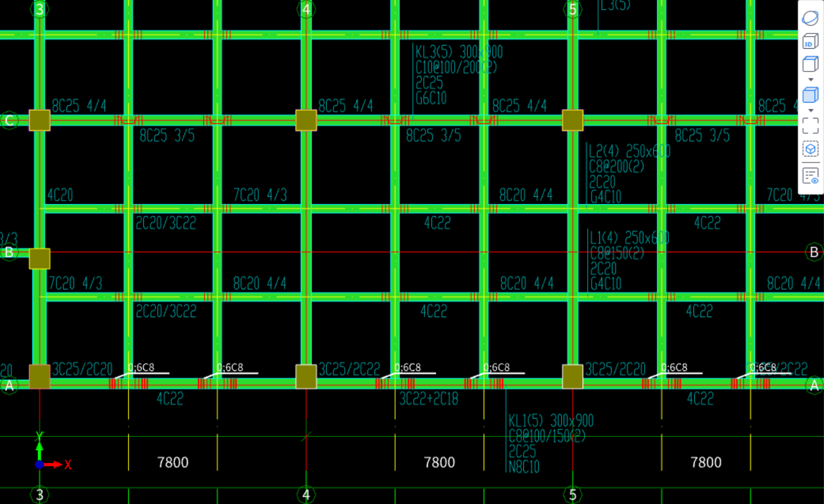Select the 3C22+2C18 bottom rebar text

(x=429, y=398)
